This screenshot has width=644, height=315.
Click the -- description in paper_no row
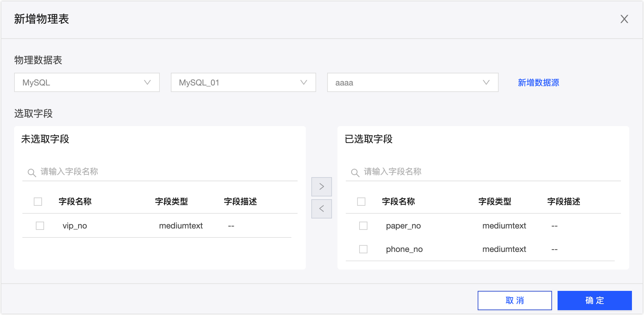tap(554, 226)
